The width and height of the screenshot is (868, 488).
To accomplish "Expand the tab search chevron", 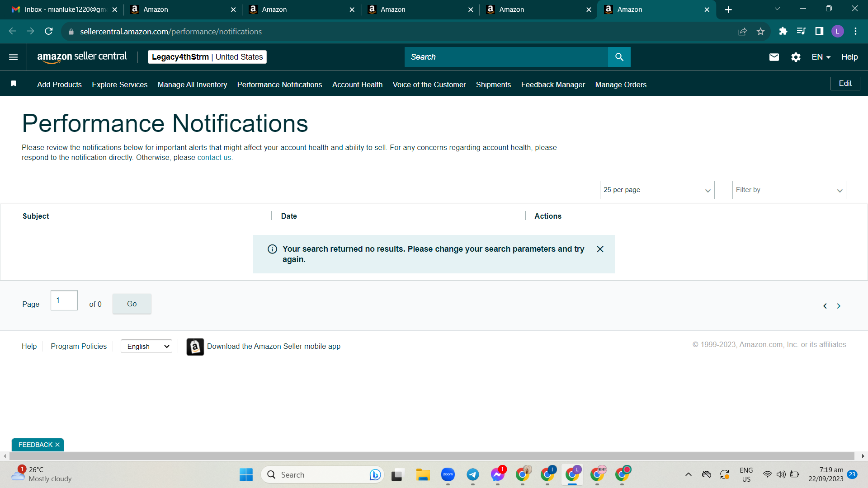I will coord(777,9).
